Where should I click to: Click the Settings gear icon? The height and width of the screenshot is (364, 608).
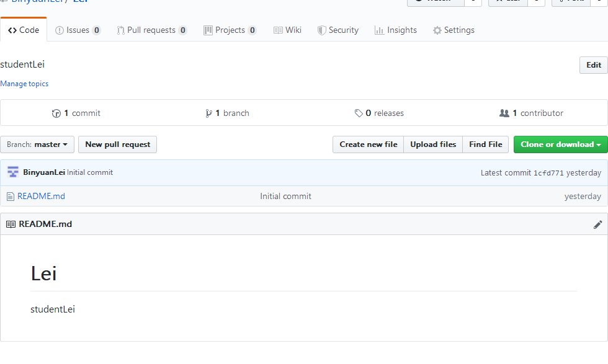click(x=437, y=30)
